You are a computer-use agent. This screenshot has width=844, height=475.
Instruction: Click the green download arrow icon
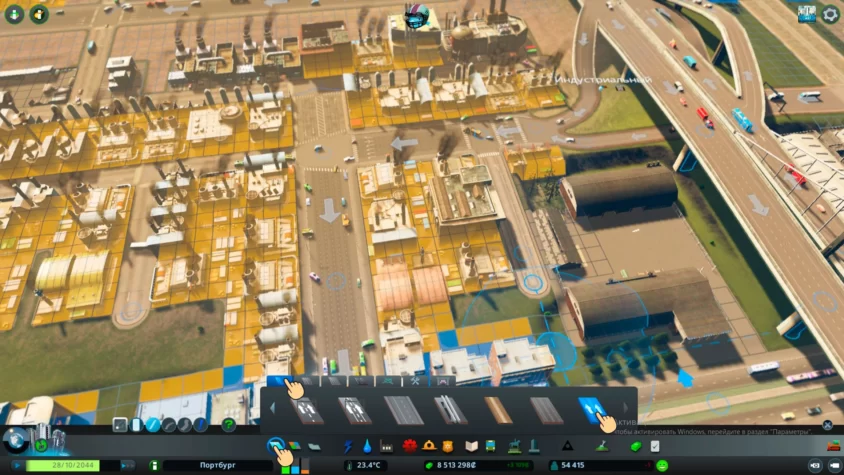click(14, 15)
